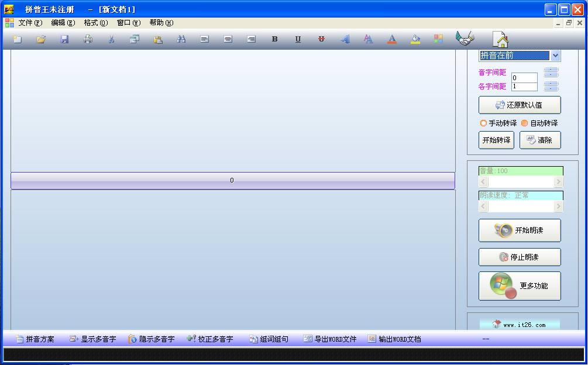Click the 音字间距 spinner arrows
This screenshot has width=588, height=365.
pyautogui.click(x=551, y=73)
